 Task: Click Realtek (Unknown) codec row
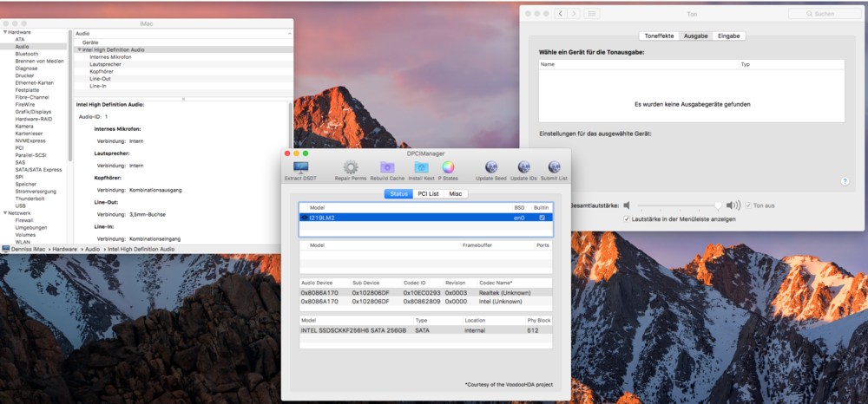(425, 292)
